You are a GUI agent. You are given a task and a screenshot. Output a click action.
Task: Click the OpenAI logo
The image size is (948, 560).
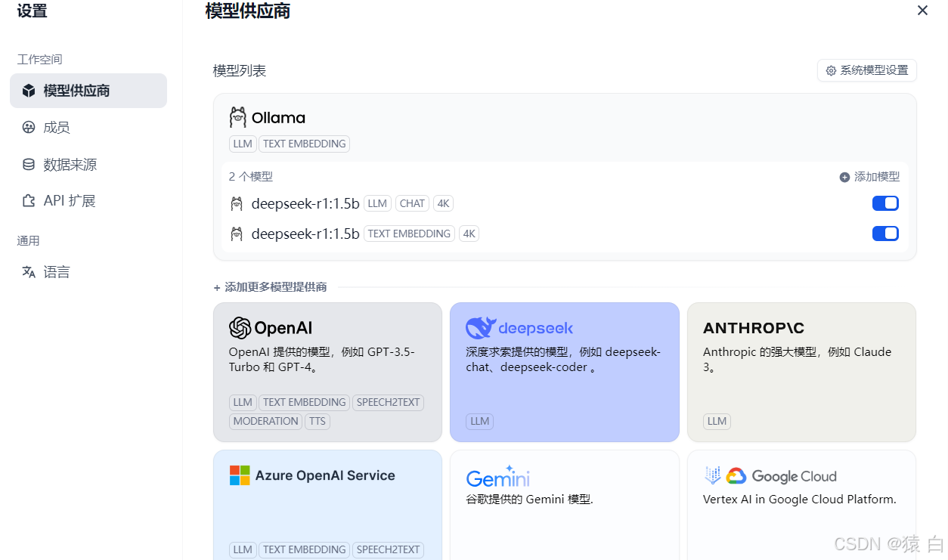click(x=271, y=327)
